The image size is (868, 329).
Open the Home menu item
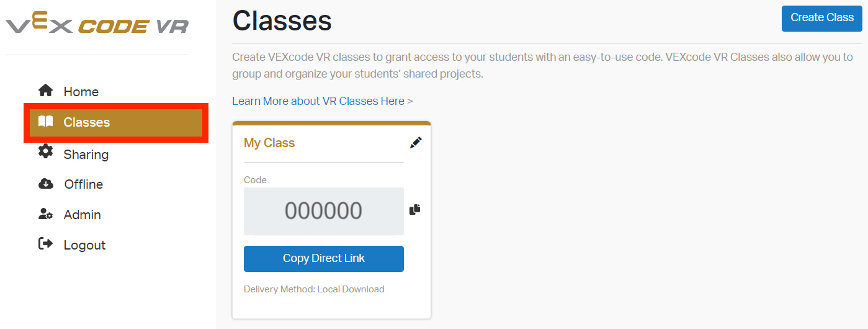coord(81,92)
